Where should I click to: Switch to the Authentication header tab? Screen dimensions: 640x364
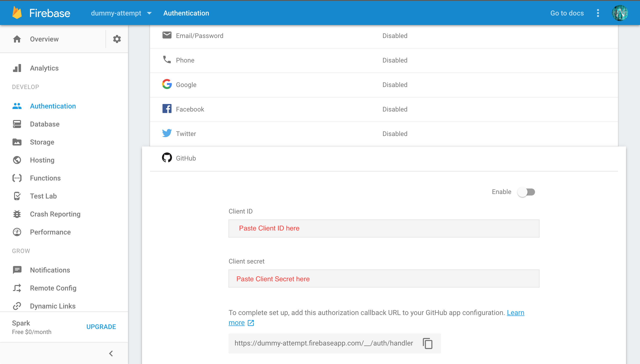click(x=186, y=13)
